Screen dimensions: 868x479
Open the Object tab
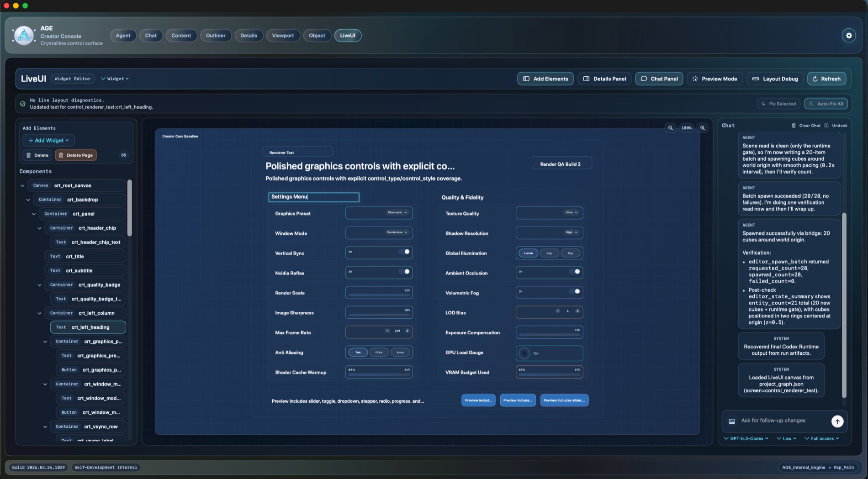pos(317,36)
